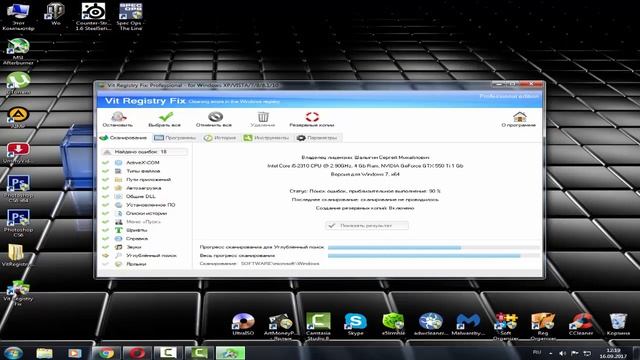The height and width of the screenshot is (360, 640).
Task: Show hidden tray icons arrow
Action: 551,353
